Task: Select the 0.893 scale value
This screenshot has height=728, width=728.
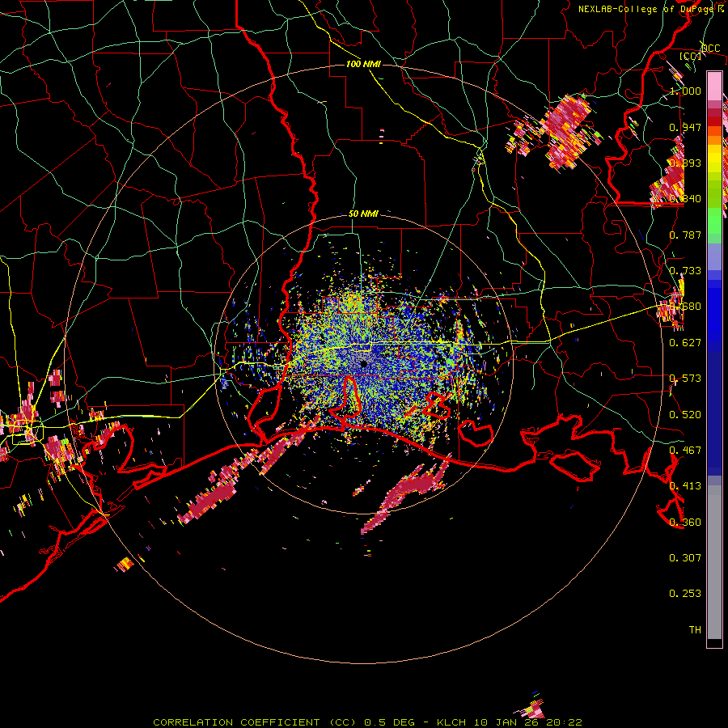Action: [685, 163]
